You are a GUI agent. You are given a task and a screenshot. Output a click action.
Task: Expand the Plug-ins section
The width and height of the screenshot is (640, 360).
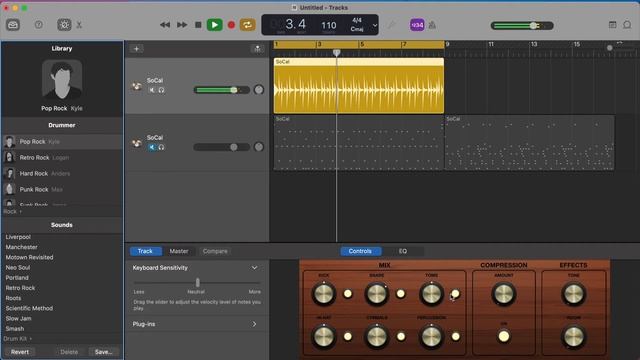[254, 324]
